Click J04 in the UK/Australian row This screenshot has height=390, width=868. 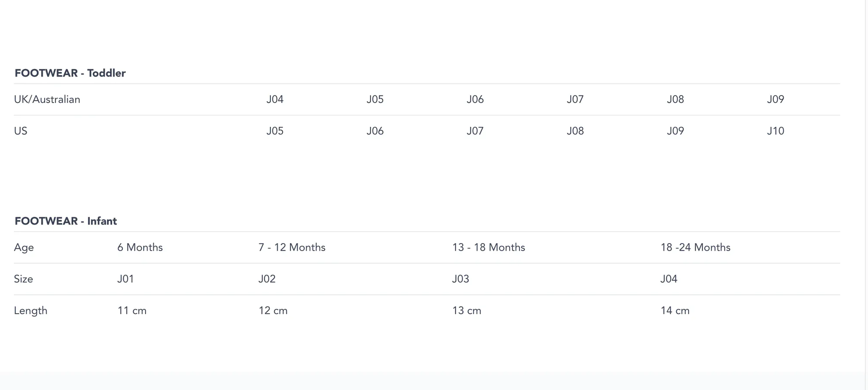tap(275, 99)
